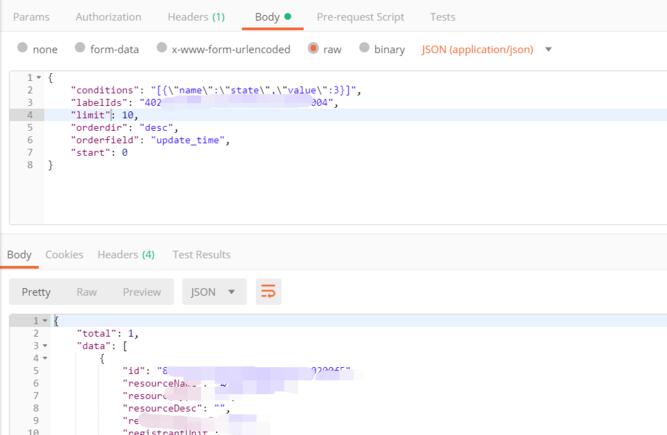Open the JSON (application/json) content type dropdown
The height and width of the screenshot is (435, 667).
487,49
